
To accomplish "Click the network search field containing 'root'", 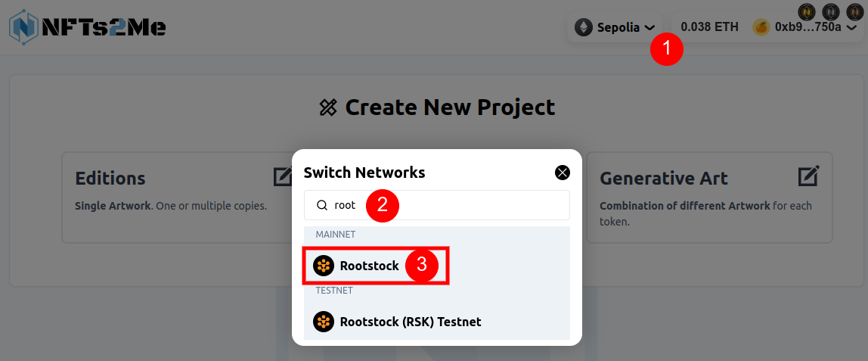I will [437, 205].
